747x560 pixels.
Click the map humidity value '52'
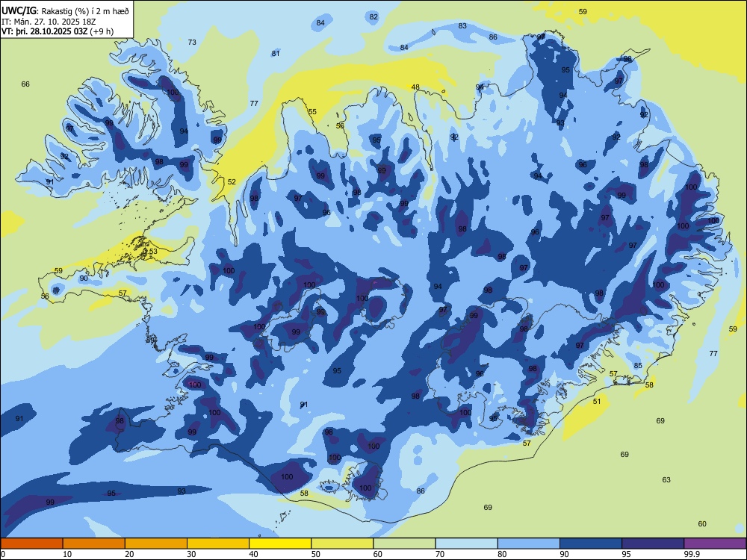click(x=232, y=182)
